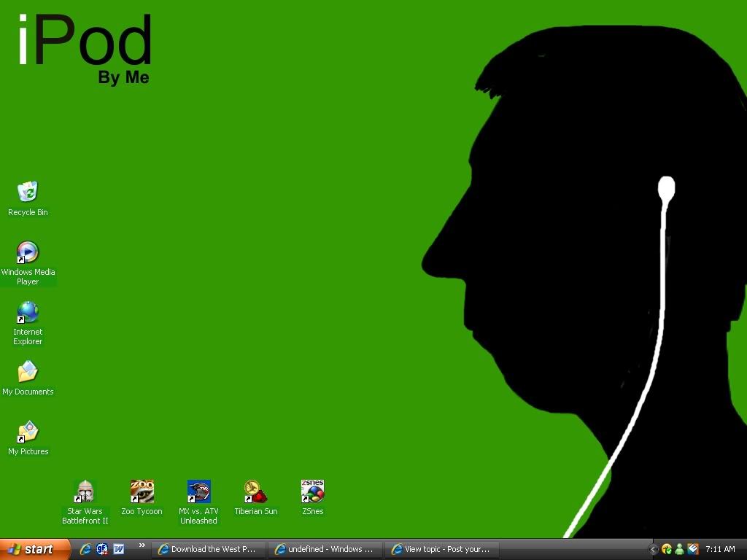Screen dimensions: 747x560
Task: Show hidden system tray icons arrow
Action: click(x=653, y=550)
